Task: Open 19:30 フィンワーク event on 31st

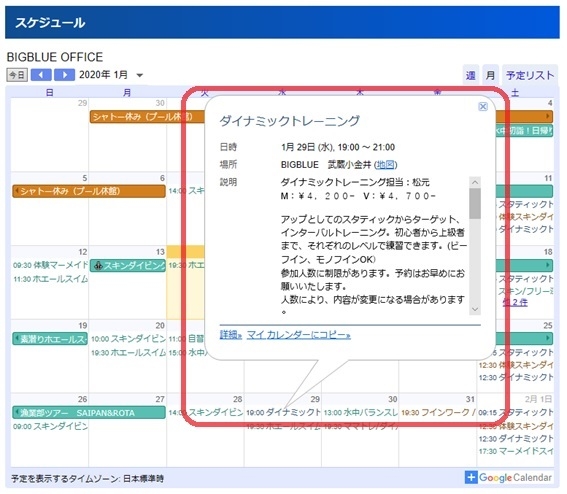Action: click(438, 412)
